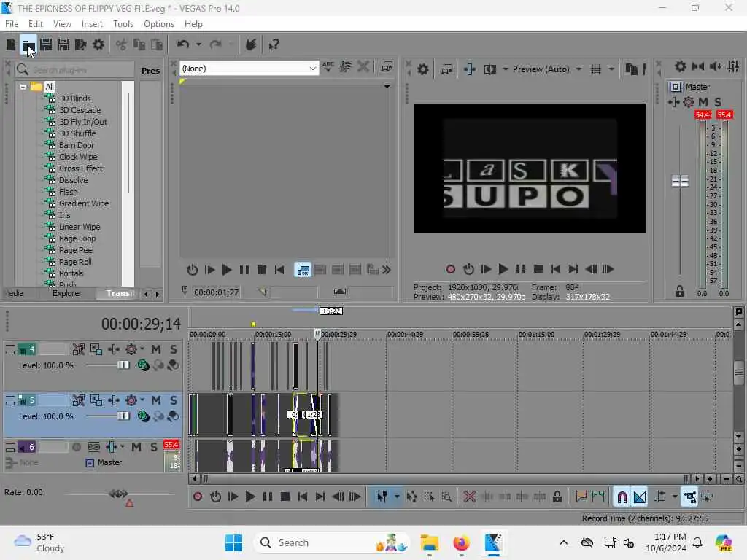Open the Preview (Auto) quality dropdown

click(x=578, y=69)
